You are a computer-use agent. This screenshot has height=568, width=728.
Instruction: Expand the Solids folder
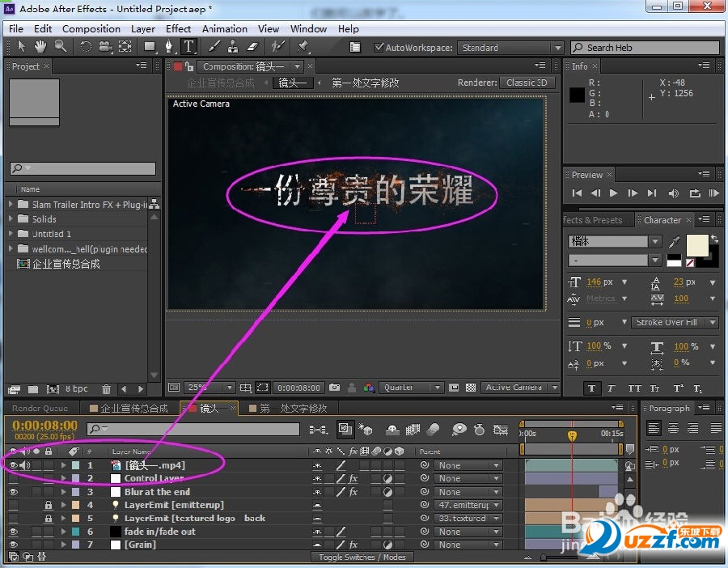tap(11, 218)
